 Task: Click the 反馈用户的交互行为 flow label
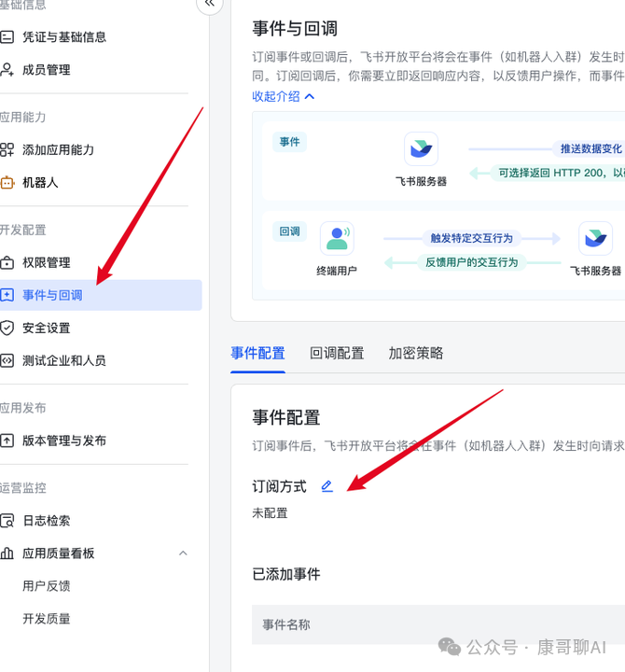pos(472,262)
